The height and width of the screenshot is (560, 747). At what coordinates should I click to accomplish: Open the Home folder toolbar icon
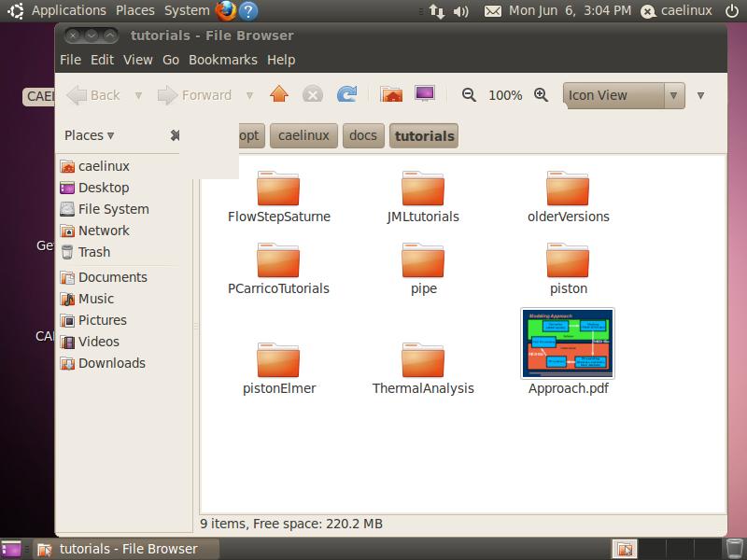(x=391, y=94)
